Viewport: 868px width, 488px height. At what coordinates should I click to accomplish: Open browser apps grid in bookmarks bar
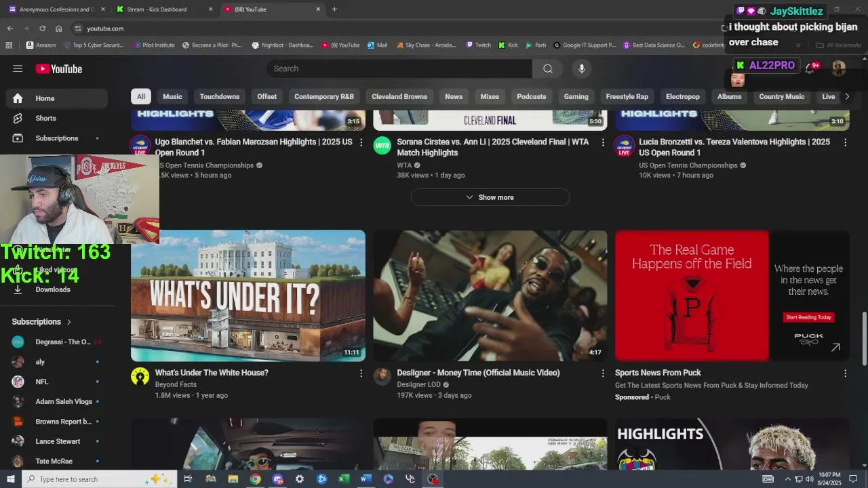(x=9, y=45)
